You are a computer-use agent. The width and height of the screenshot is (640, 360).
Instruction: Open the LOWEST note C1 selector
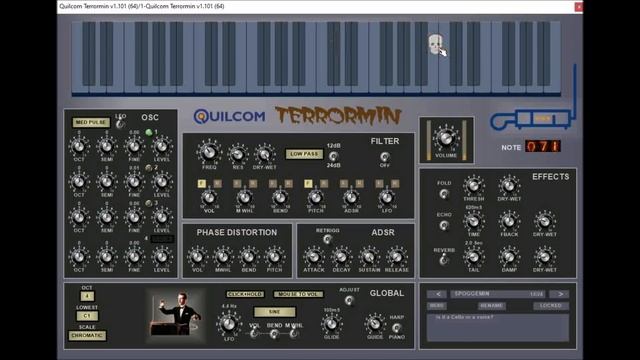tap(87, 316)
